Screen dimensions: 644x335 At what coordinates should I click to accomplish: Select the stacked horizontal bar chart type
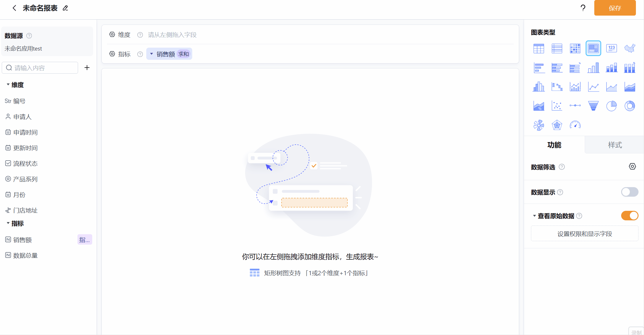click(557, 68)
